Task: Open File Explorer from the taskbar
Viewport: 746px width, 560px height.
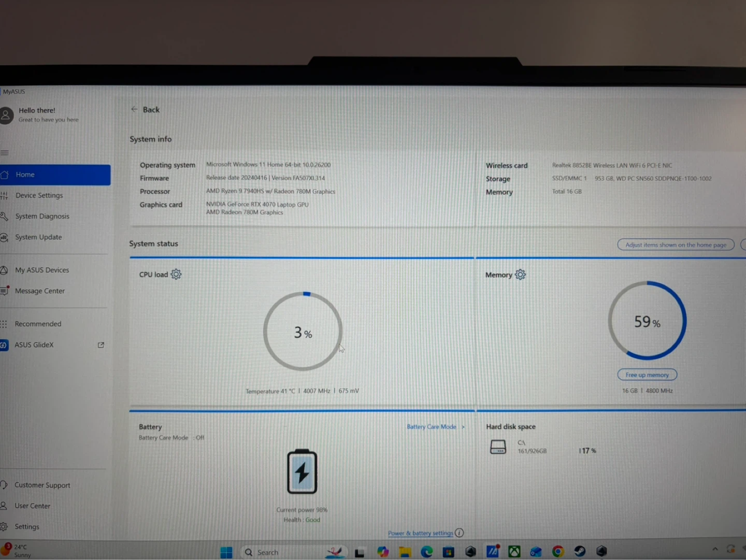Action: (x=405, y=552)
